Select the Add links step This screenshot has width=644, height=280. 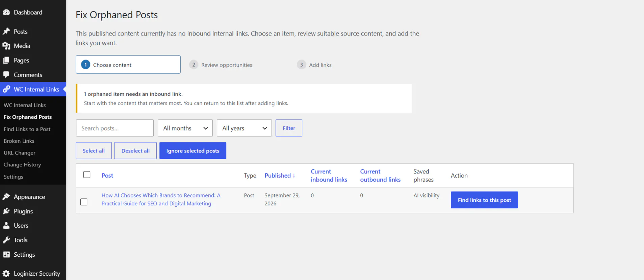coord(314,65)
